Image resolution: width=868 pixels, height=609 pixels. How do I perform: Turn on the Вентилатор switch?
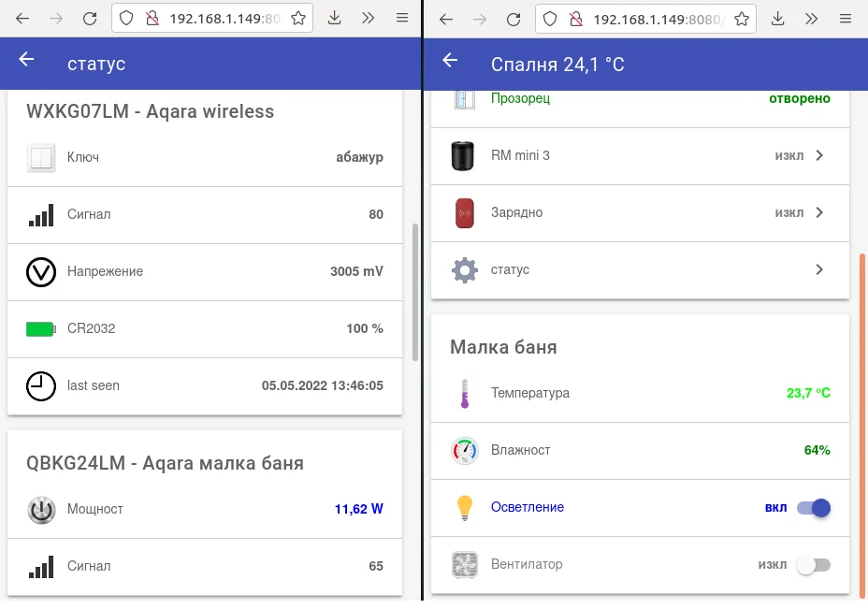pyautogui.click(x=814, y=565)
